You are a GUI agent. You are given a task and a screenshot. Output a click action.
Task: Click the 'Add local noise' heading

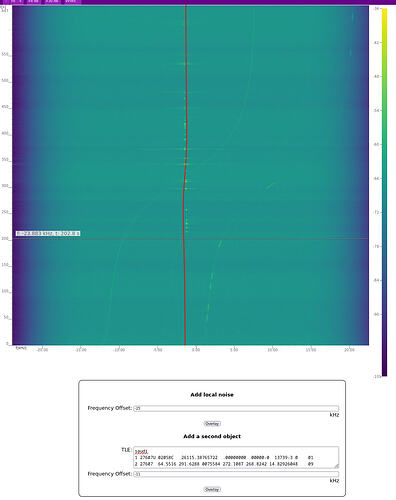coord(212,395)
